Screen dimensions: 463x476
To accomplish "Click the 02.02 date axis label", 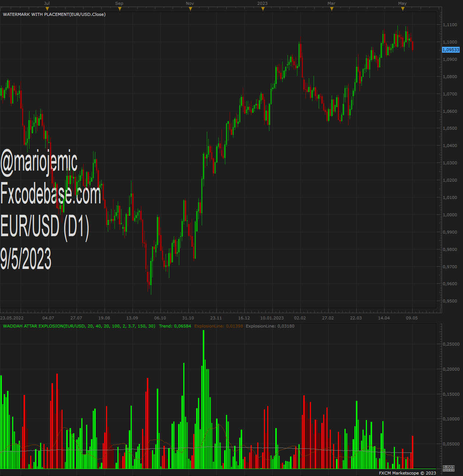I will point(300,318).
